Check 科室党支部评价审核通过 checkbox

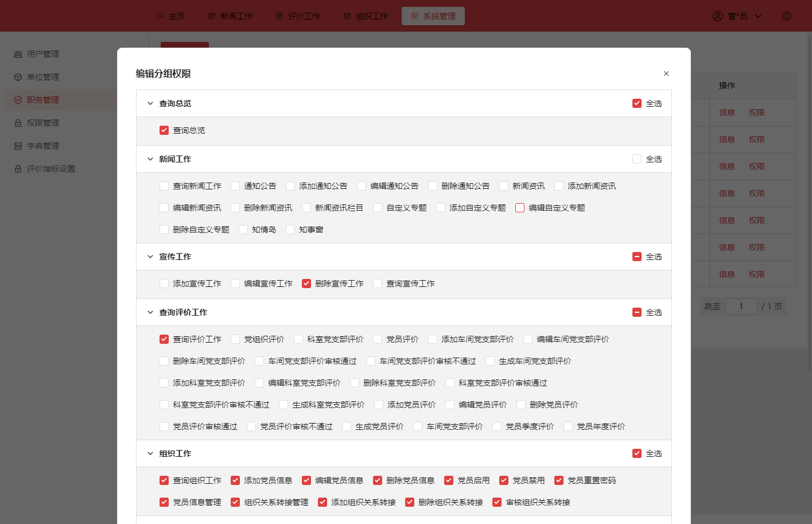(450, 383)
